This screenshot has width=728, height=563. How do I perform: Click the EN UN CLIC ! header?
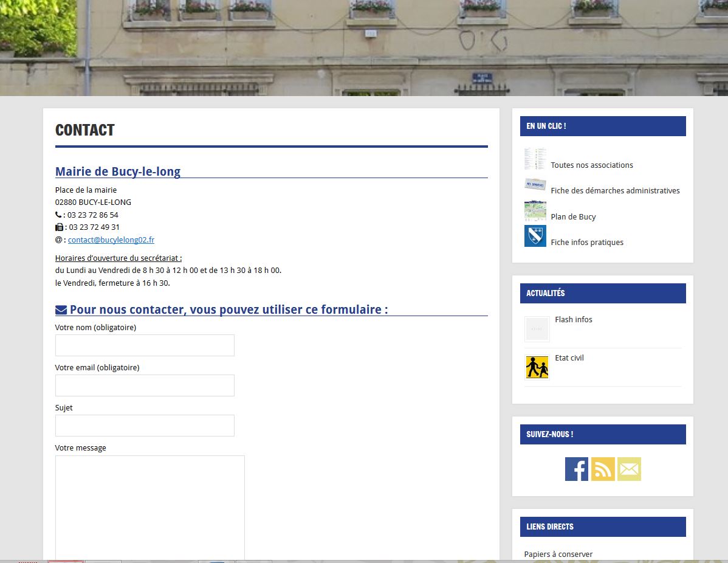click(x=603, y=126)
